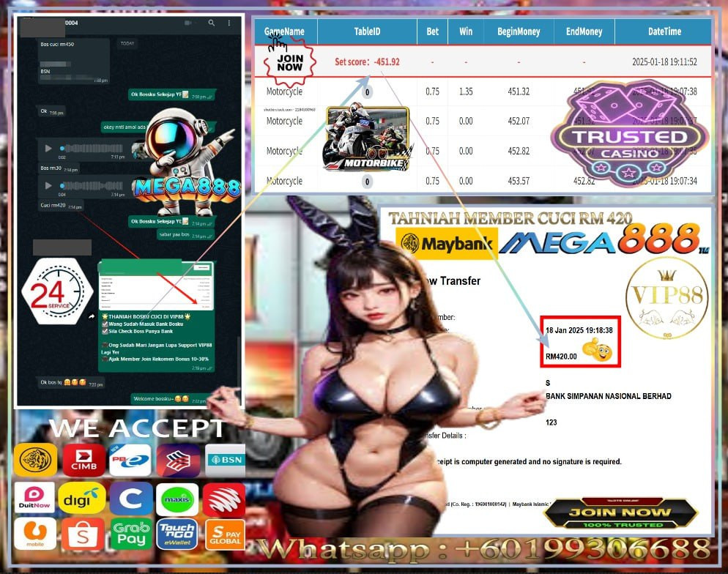This screenshot has height=574, width=728.
Task: Pick the BSN bank icon
Action: click(225, 459)
